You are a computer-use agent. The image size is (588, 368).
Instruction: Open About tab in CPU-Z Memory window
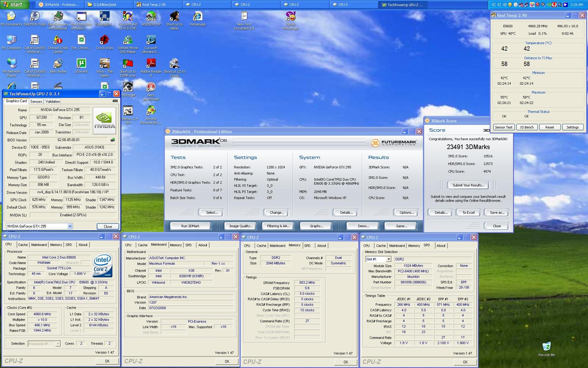pos(322,246)
